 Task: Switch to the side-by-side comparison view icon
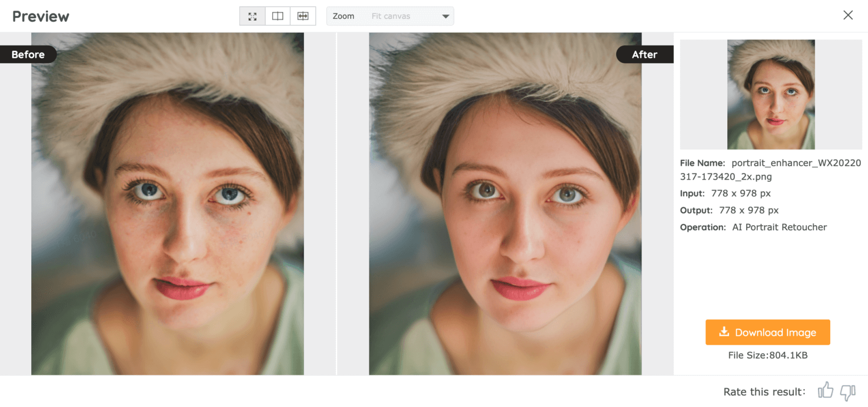[277, 16]
